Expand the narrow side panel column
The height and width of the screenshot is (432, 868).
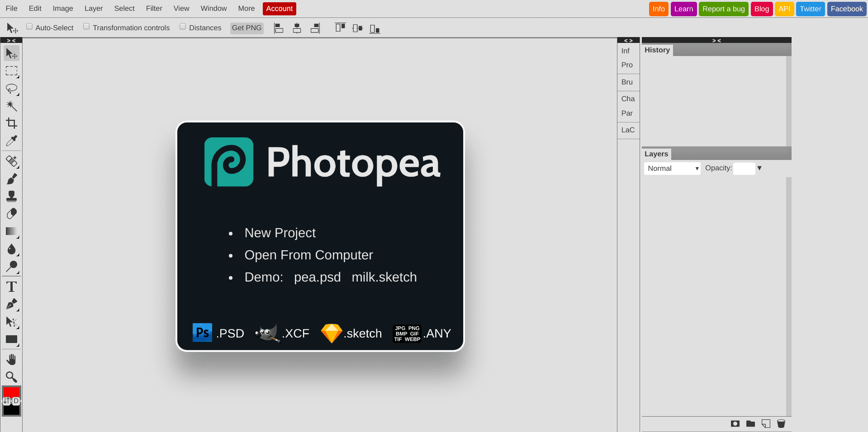click(628, 40)
